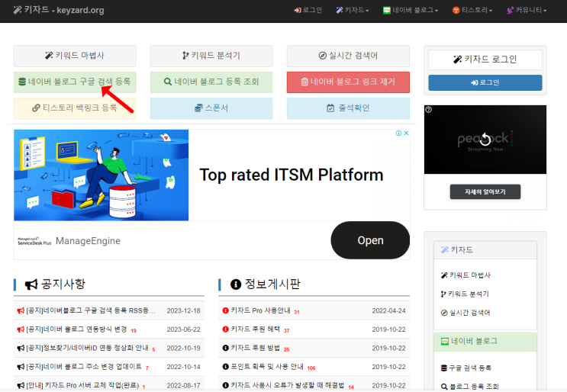Click the ManageEngine advertiser name

tap(88, 241)
